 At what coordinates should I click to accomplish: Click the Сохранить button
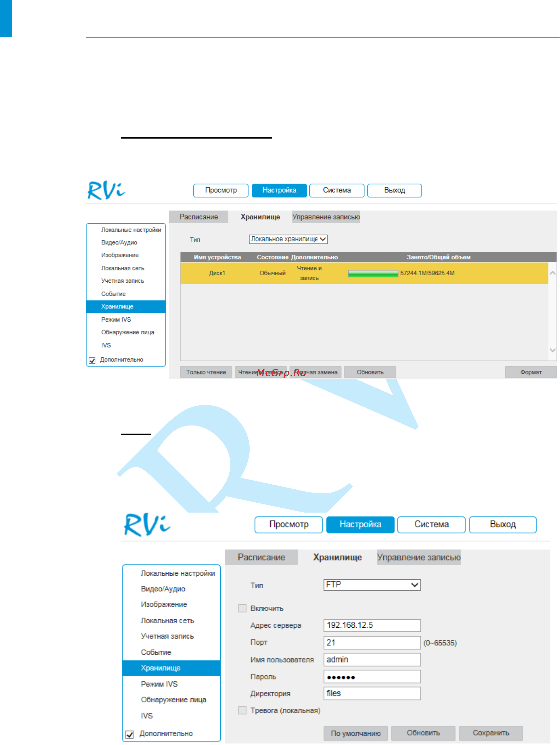(x=491, y=734)
